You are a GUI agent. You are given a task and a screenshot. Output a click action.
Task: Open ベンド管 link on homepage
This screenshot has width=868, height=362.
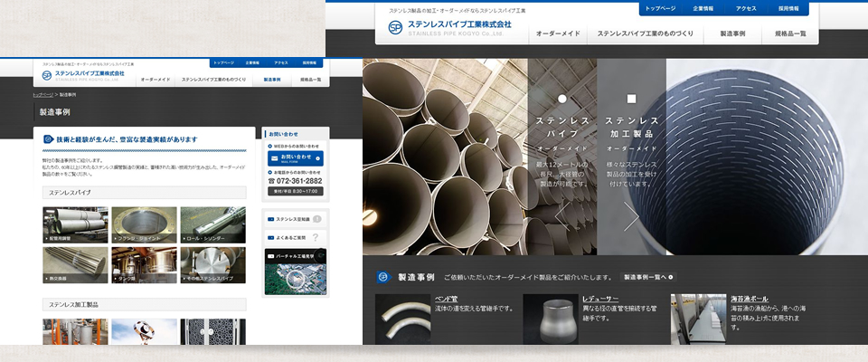coord(446,299)
